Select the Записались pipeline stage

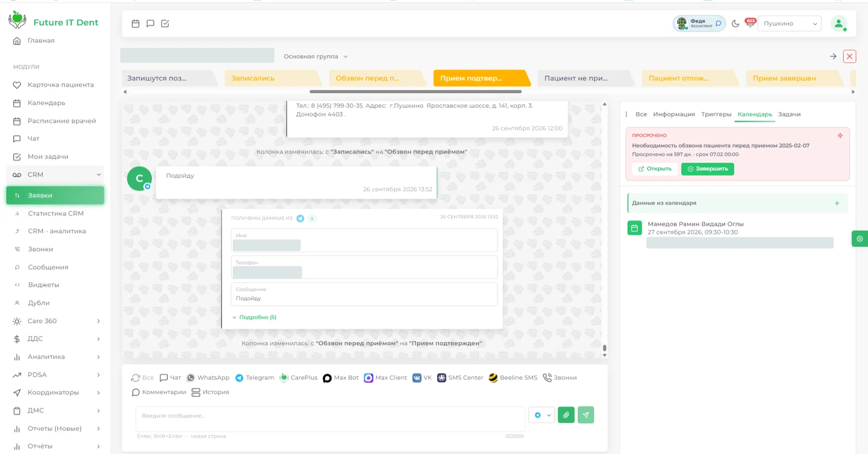click(x=274, y=78)
